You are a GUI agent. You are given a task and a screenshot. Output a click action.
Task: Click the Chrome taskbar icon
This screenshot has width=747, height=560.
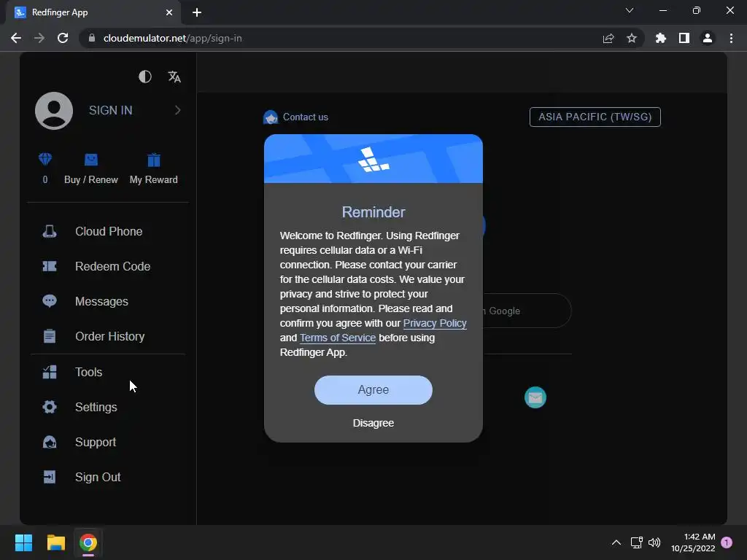click(x=88, y=542)
